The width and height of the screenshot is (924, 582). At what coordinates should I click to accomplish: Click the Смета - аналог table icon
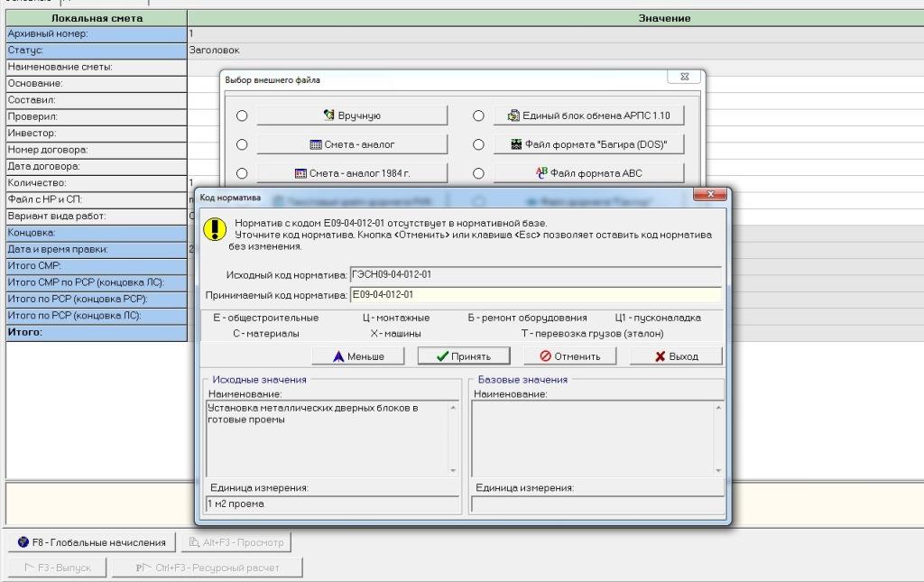click(x=316, y=144)
